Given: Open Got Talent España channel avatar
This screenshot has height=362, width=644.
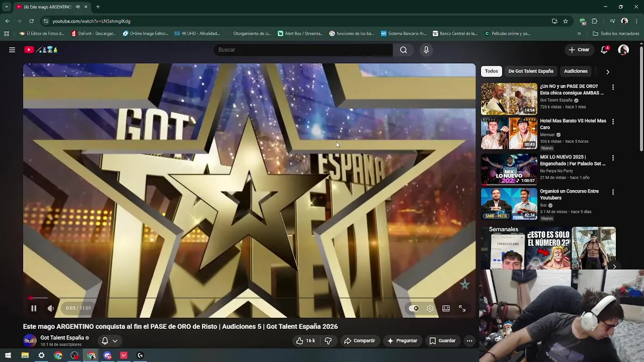Looking at the screenshot, I should tap(30, 340).
